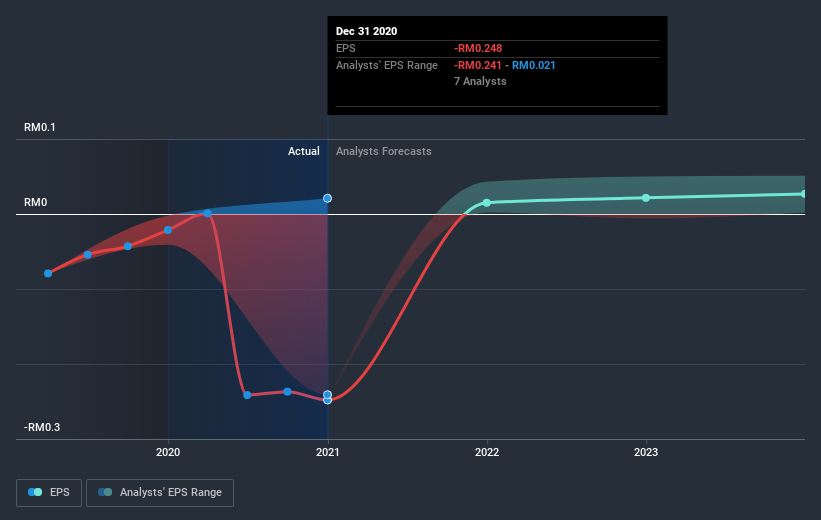Click the RM0.021 range high value
This screenshot has height=520, width=821.
534,65
